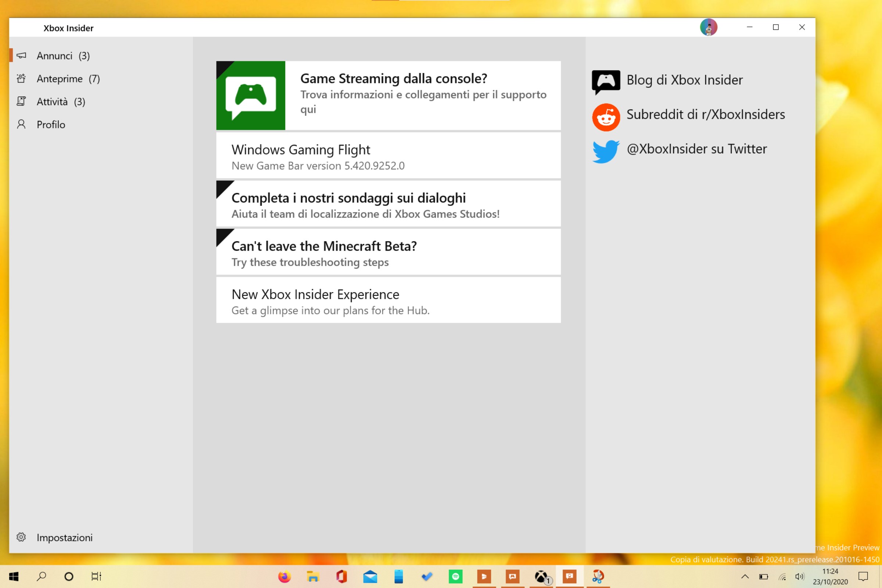Show hidden system tray icons chevron

point(745,576)
